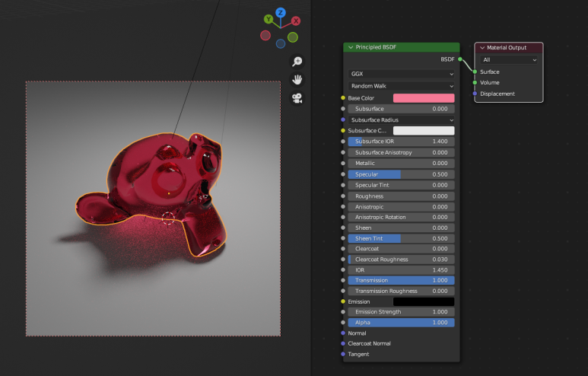Screen dimensions: 588x376
Task: Click the Normal input socket
Action: click(343, 333)
